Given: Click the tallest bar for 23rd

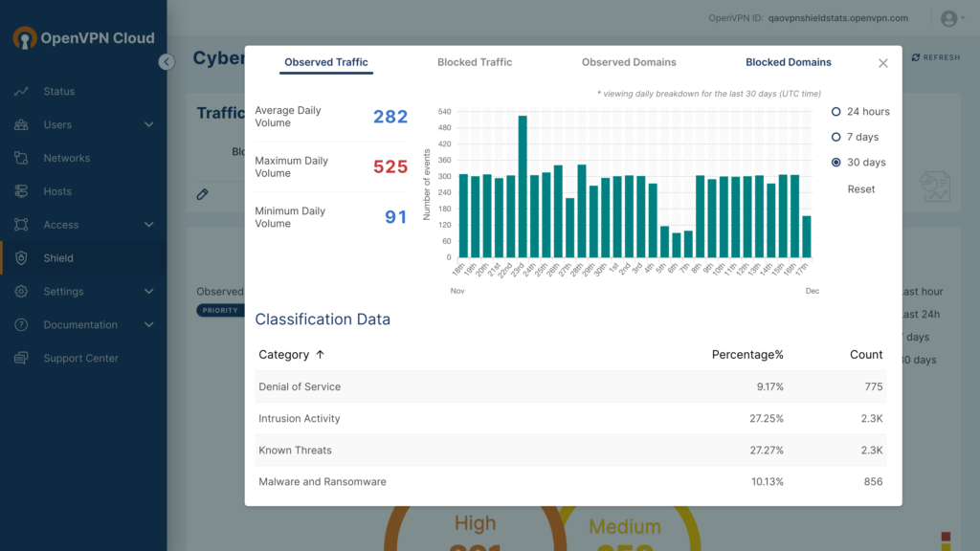Looking at the screenshot, I should click(523, 187).
